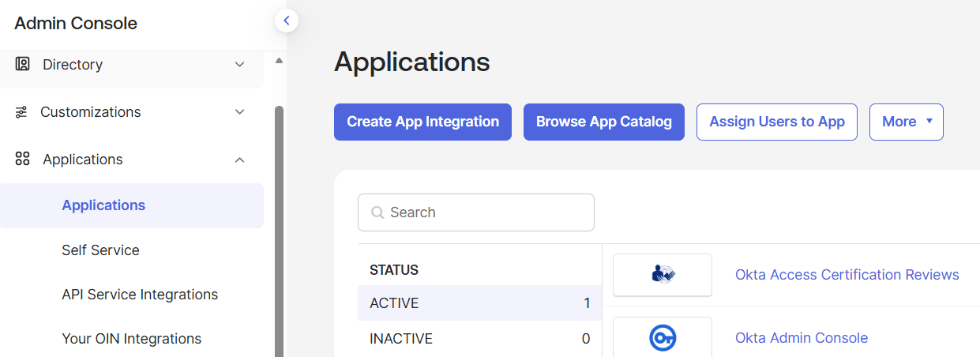Expand the Customizations section chevron
Screen dimensions: 980x357
pos(240,112)
